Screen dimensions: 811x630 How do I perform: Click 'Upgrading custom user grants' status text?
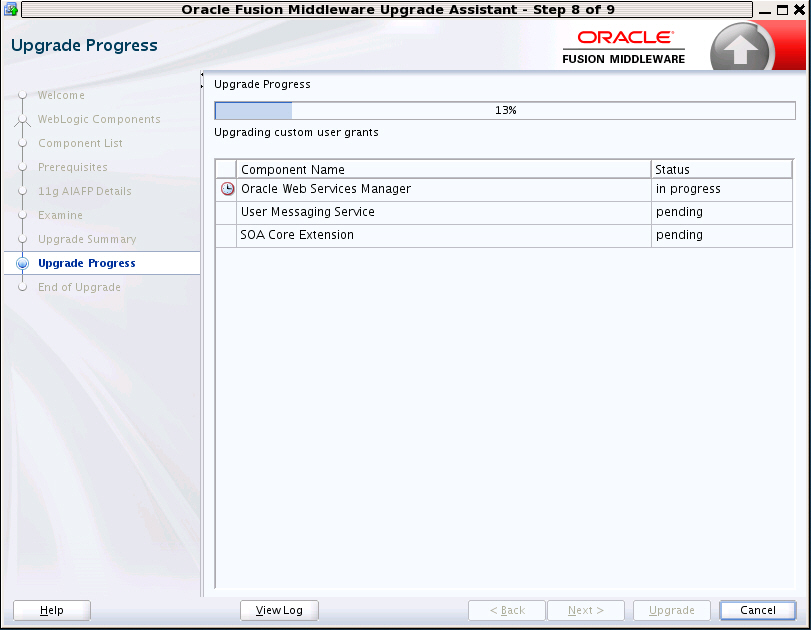[x=296, y=132]
